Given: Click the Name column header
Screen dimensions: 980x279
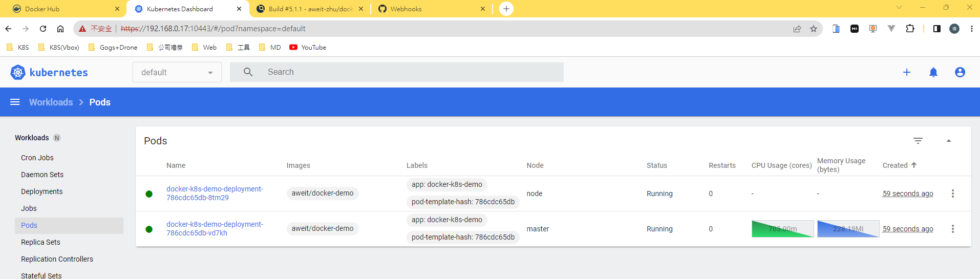Looking at the screenshot, I should [x=176, y=165].
